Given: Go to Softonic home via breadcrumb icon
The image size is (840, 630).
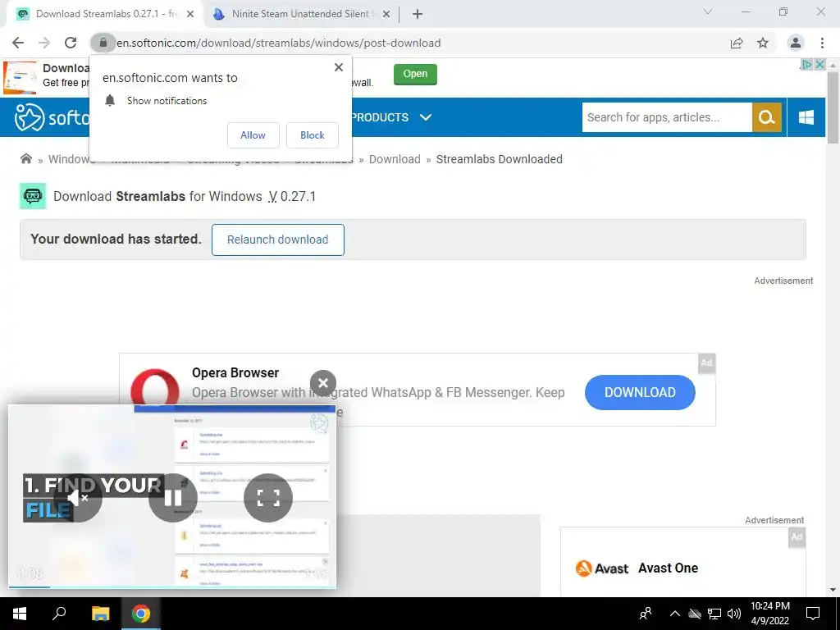Looking at the screenshot, I should tap(25, 158).
